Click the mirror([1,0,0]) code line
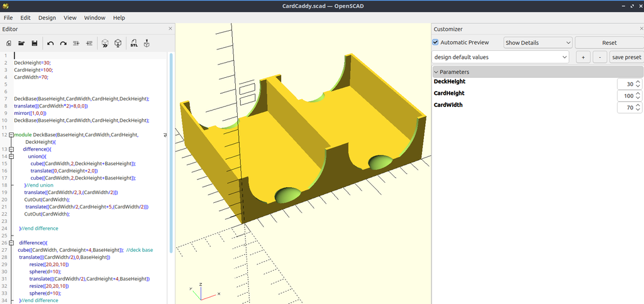The height and width of the screenshot is (304, 644). 30,113
